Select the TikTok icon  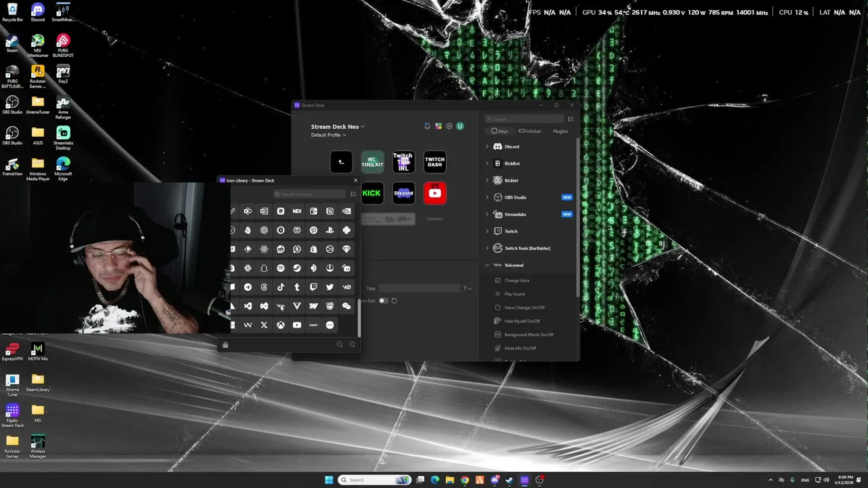pyautogui.click(x=281, y=287)
